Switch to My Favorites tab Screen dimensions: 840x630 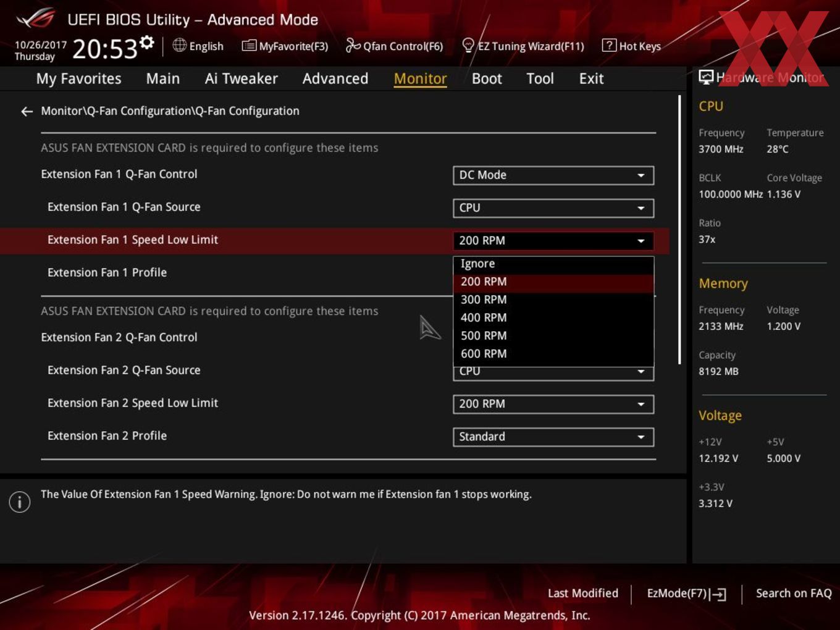(x=78, y=79)
